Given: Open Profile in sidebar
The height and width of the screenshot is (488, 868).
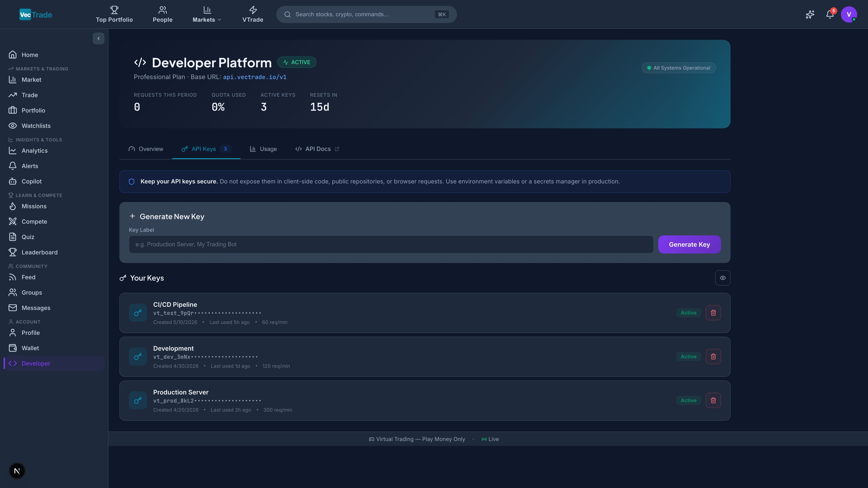Looking at the screenshot, I should 54,333.
